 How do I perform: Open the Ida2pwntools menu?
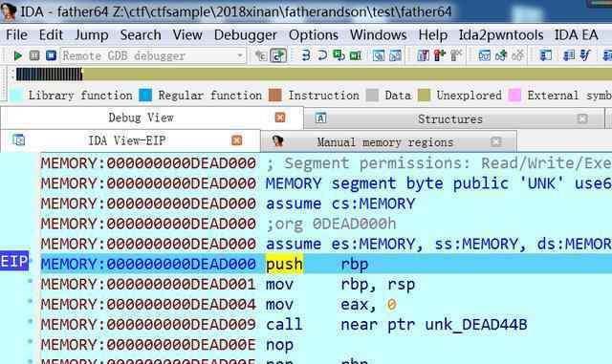coord(501,34)
